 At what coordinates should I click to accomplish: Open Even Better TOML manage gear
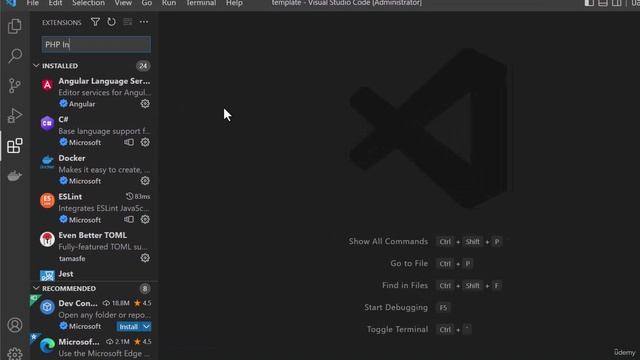[145, 258]
